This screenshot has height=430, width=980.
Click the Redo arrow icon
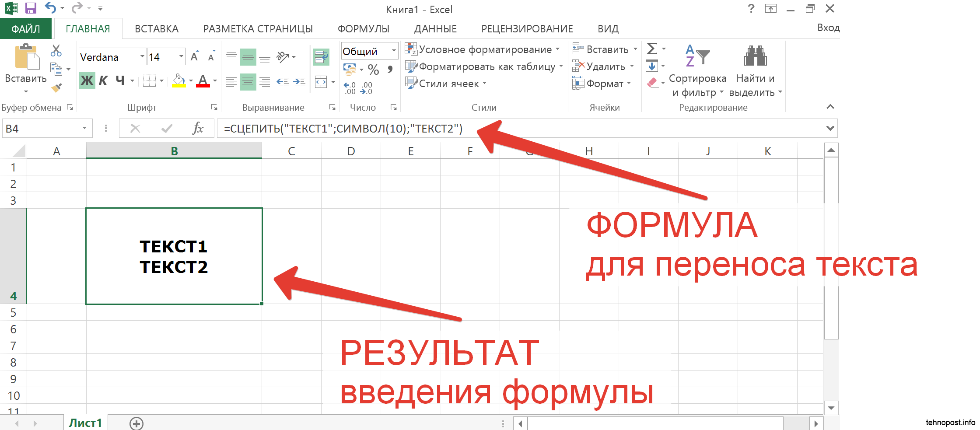[77, 8]
